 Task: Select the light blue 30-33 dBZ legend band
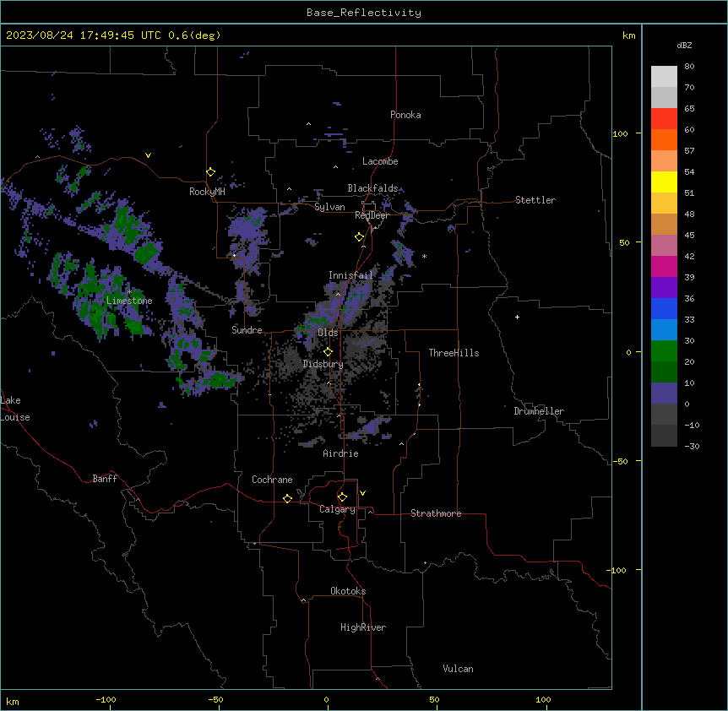pyautogui.click(x=664, y=330)
